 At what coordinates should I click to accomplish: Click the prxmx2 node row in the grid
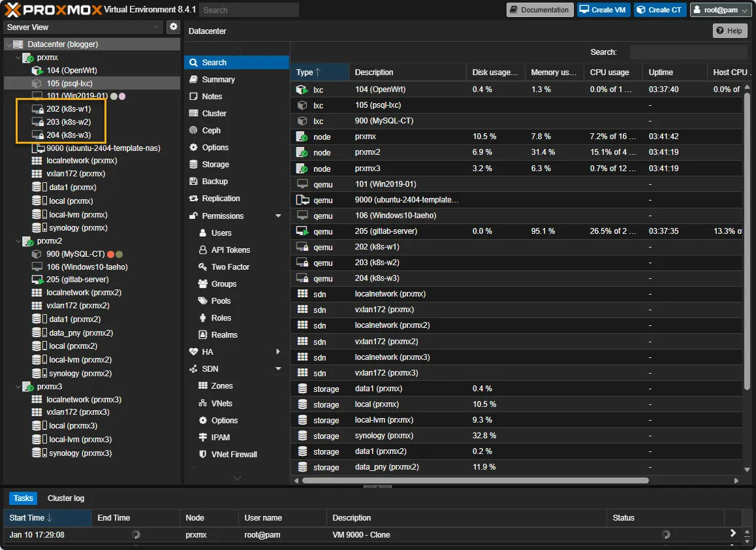pyautogui.click(x=517, y=152)
